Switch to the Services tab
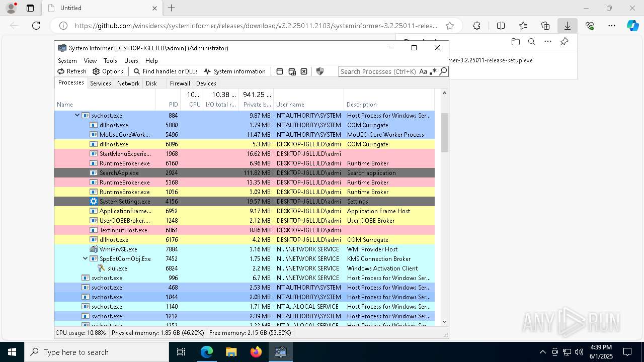This screenshot has height=362, width=644. click(x=101, y=83)
